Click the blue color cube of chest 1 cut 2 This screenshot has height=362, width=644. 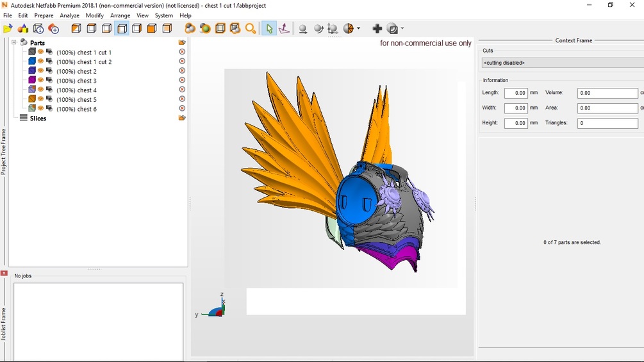(32, 62)
